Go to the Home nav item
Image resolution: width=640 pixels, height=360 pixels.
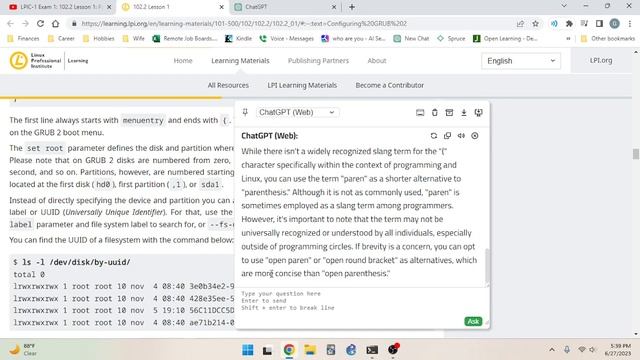click(x=183, y=61)
